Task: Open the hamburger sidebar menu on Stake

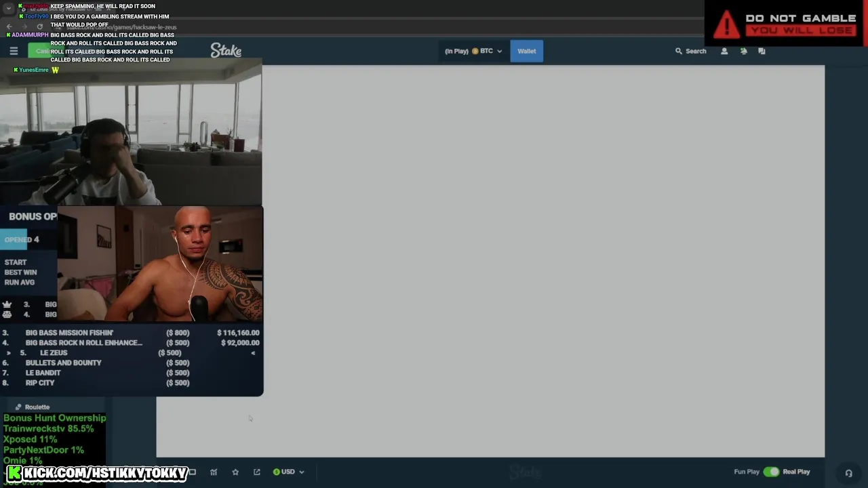Action: [14, 51]
